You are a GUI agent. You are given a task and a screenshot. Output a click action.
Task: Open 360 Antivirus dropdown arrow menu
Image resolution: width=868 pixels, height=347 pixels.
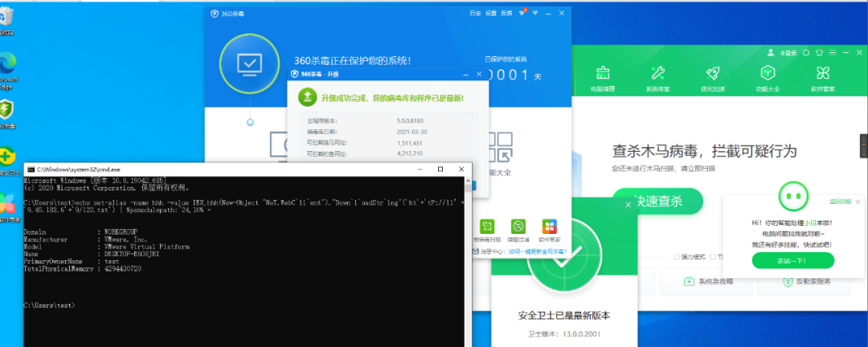click(x=534, y=13)
